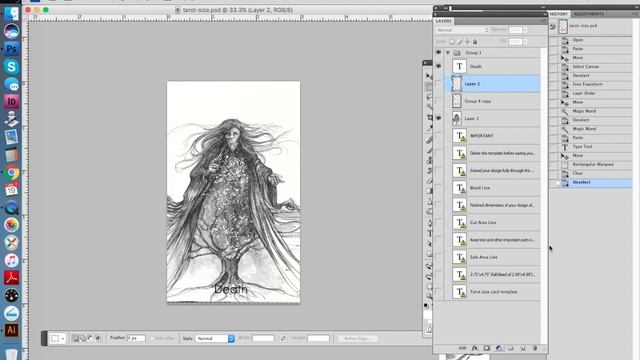Hide Layer 1 visibility eye
Image resolution: width=640 pixels, height=360 pixels.
[x=438, y=118]
